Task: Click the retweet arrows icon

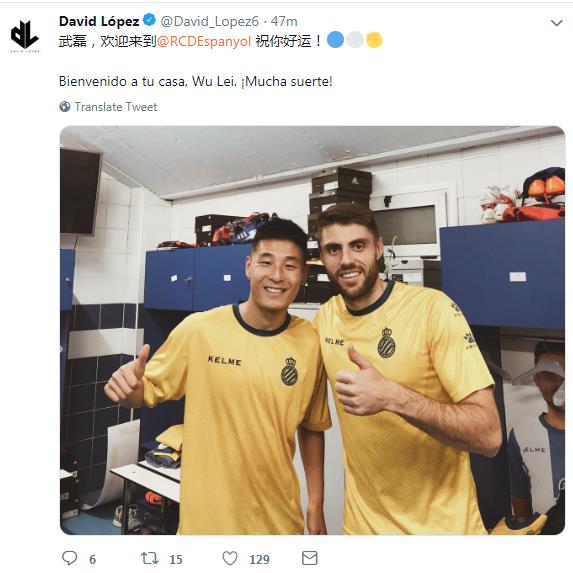Action: coord(150,558)
